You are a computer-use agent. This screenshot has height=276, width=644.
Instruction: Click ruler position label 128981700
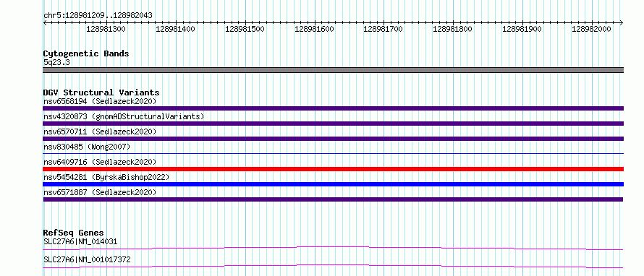pyautogui.click(x=384, y=29)
